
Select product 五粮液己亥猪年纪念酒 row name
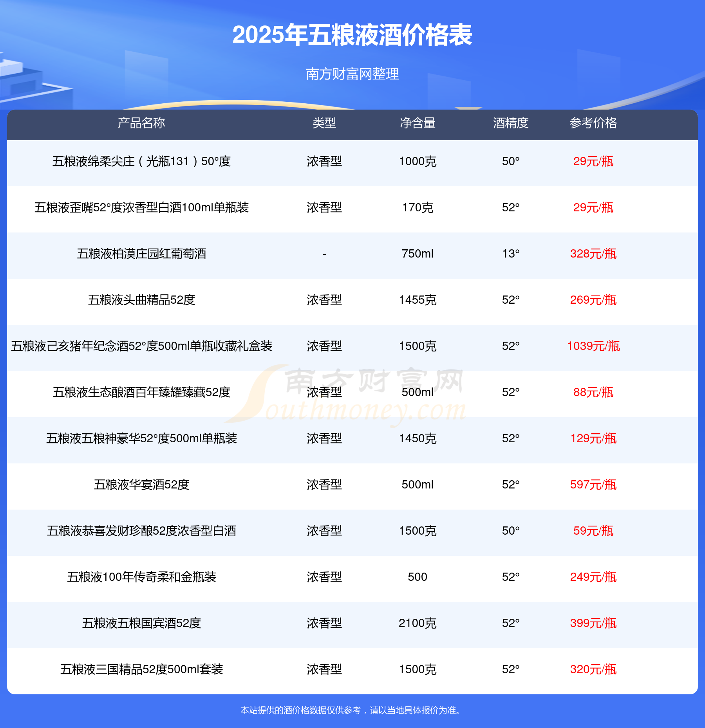[x=141, y=346]
